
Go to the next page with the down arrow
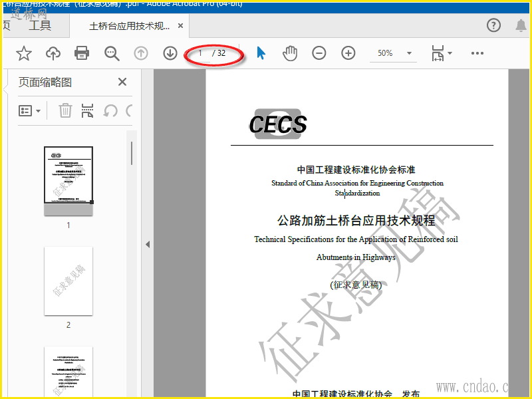(170, 53)
